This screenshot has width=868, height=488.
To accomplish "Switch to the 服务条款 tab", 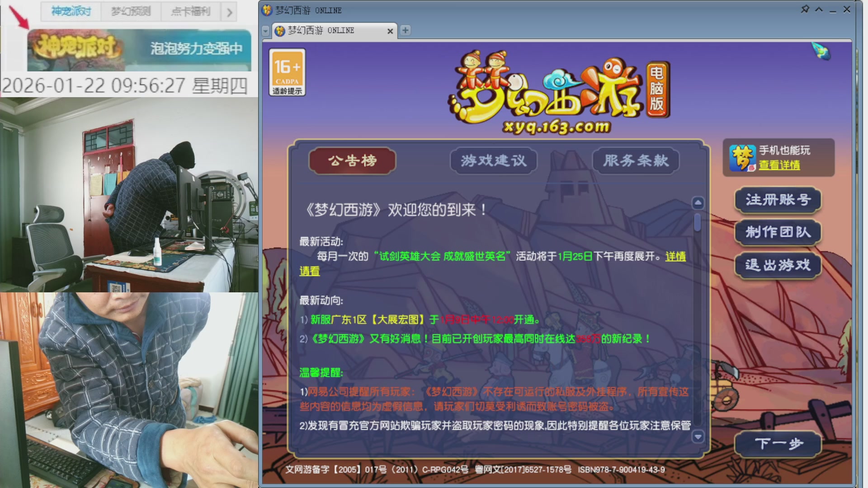I will click(635, 161).
